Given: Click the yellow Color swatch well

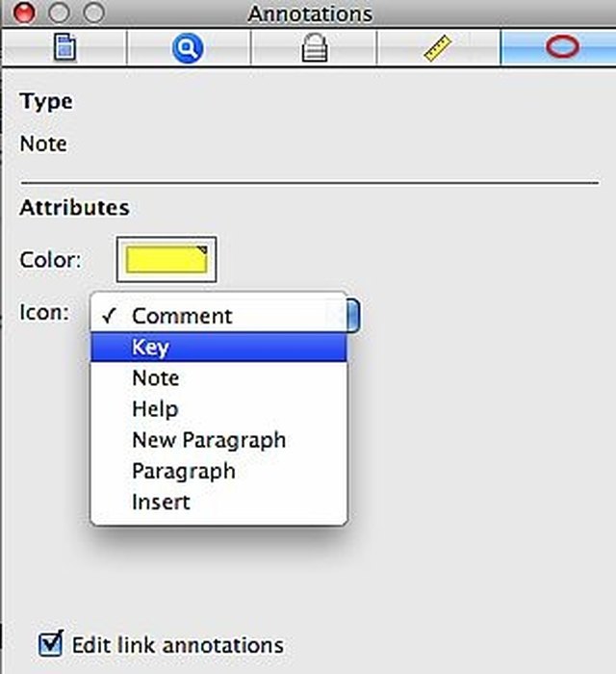Looking at the screenshot, I should 167,259.
